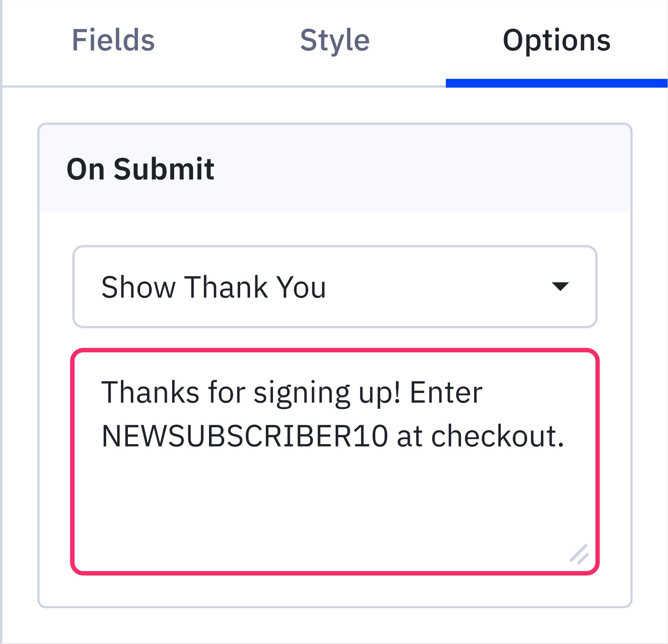Click the word 'up!' in the message

click(379, 392)
